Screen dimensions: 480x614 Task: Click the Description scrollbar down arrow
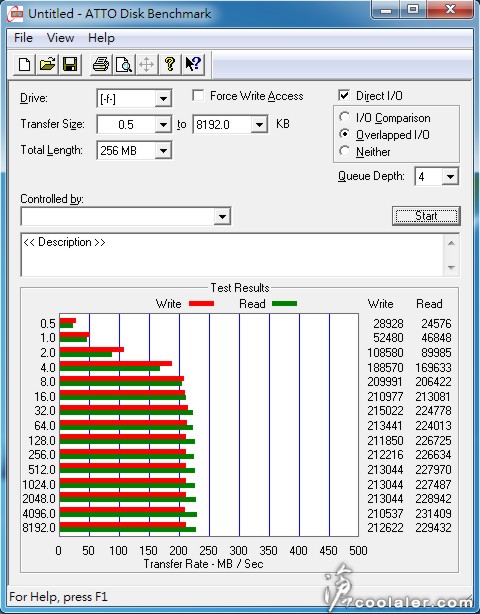451,267
